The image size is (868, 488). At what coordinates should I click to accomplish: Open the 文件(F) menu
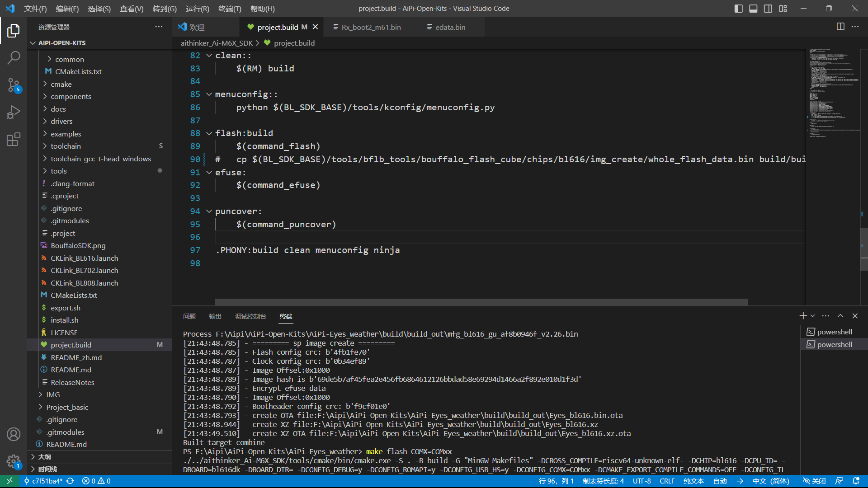point(35,9)
